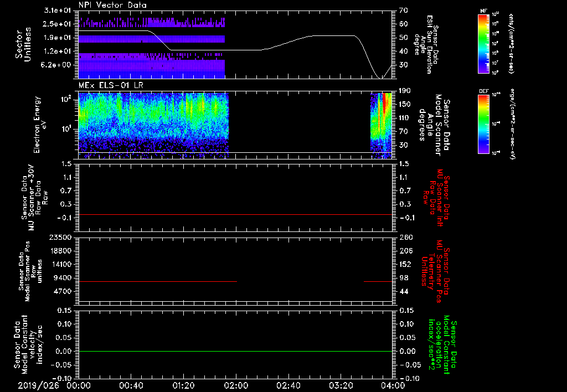Click the 01:20 time axis label
The image size is (567, 392).
183,385
